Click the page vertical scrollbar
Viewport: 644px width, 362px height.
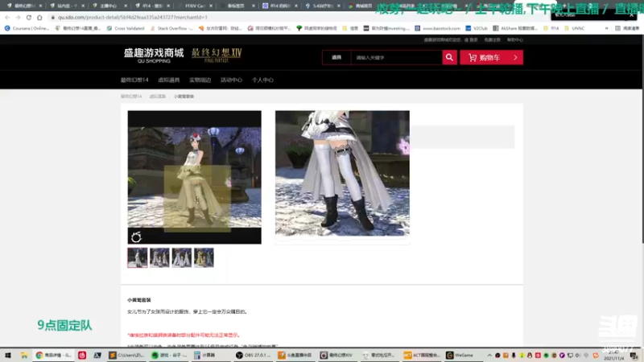pyautogui.click(x=642, y=139)
